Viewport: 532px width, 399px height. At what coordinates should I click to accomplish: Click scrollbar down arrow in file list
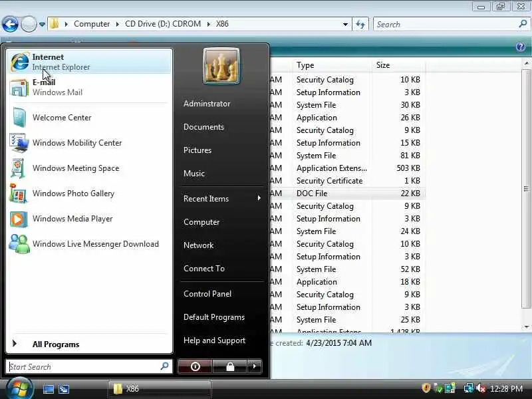[526, 327]
